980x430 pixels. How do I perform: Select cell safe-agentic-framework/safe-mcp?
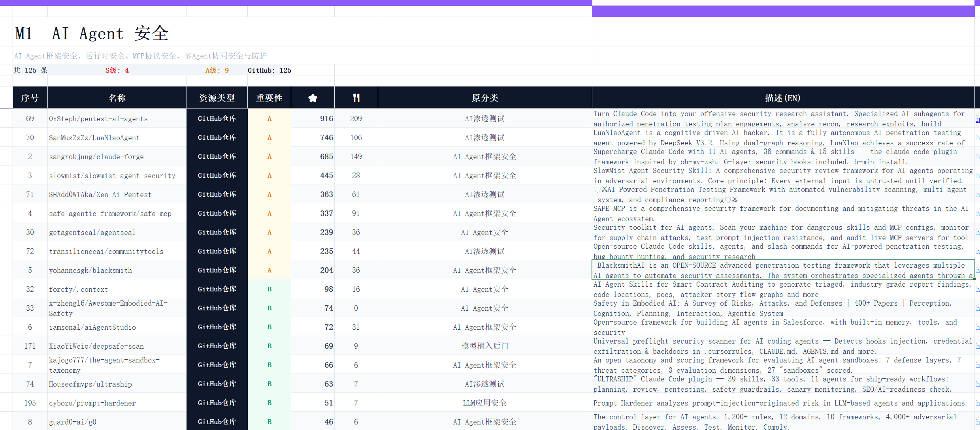117,213
